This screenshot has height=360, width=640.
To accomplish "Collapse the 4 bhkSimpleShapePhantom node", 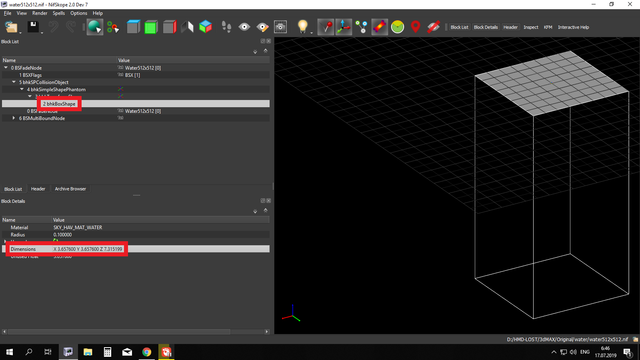I will click(22, 89).
